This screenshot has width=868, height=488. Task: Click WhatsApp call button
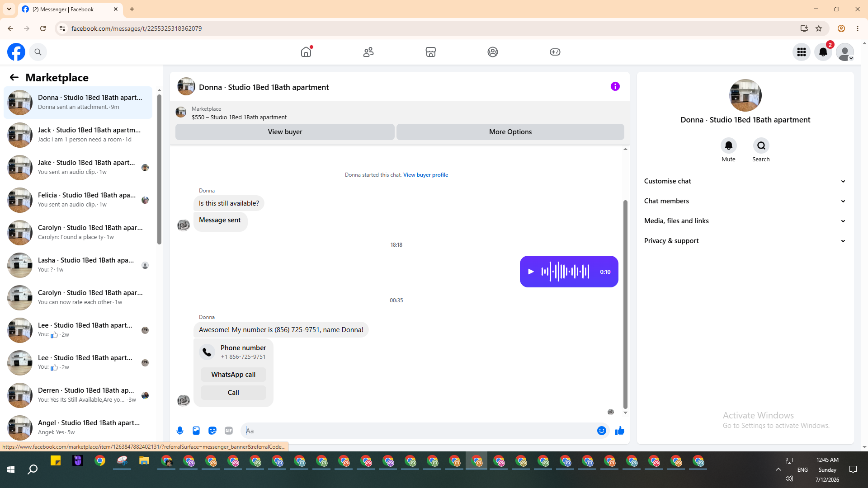233,375
